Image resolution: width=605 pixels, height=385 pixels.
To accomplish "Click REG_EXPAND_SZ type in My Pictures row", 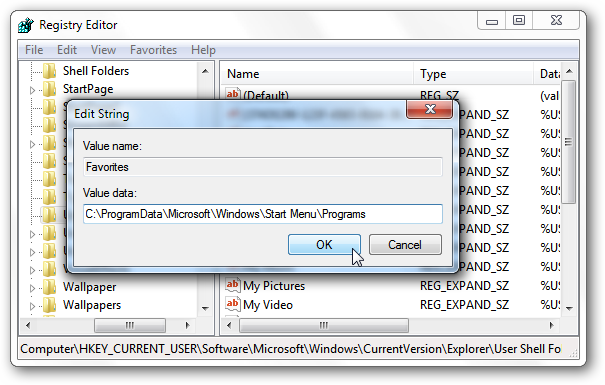I will pyautogui.click(x=464, y=286).
